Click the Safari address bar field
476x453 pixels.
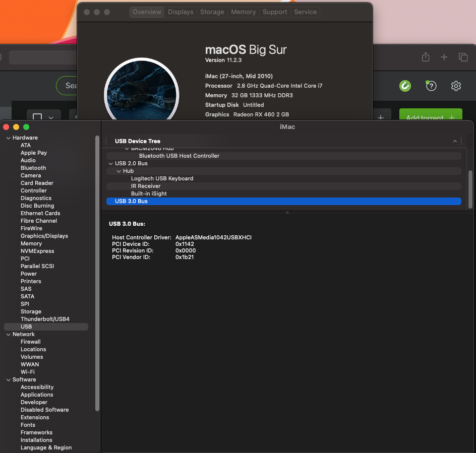point(43,57)
